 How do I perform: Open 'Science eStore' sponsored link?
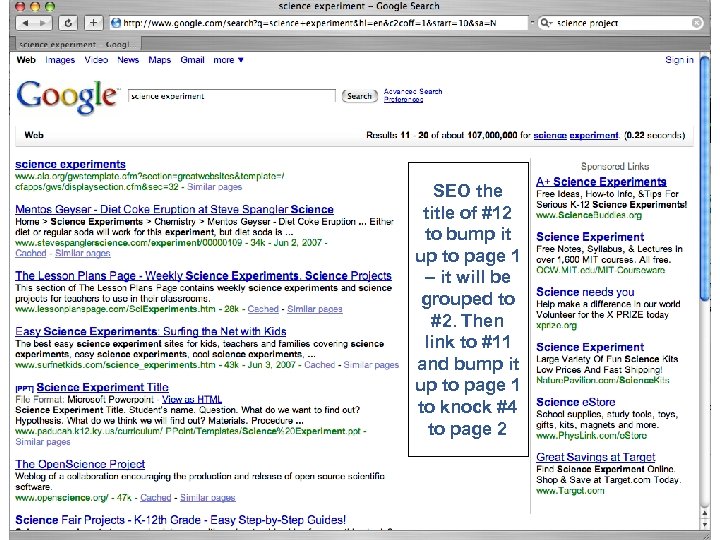[x=576, y=402]
